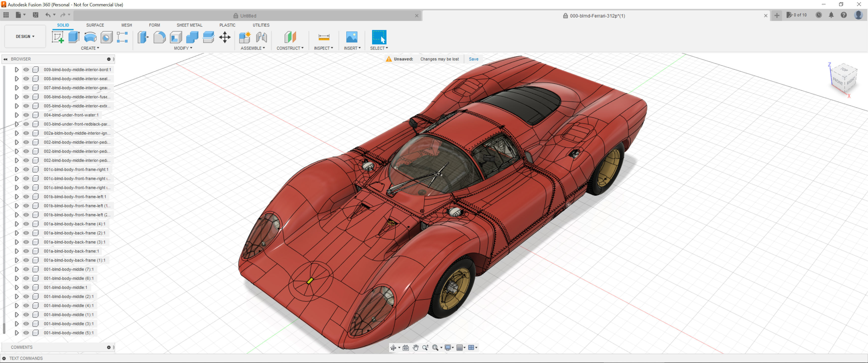Activate the Select tool icon
868x363 pixels.
pos(379,37)
